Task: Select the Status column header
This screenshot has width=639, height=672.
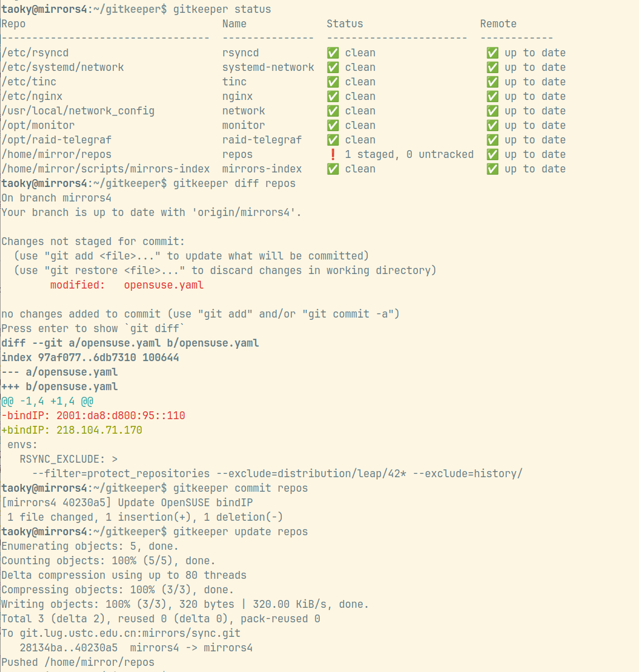Action: pyautogui.click(x=344, y=23)
